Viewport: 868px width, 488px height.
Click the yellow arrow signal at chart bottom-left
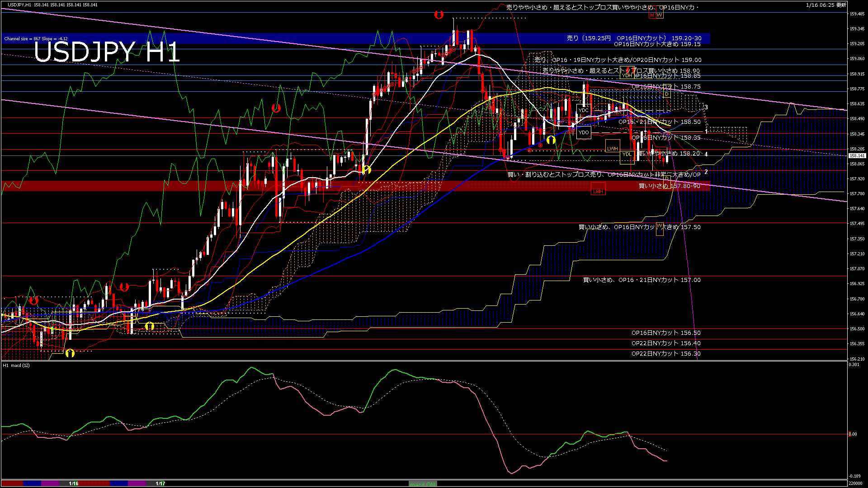coord(70,353)
